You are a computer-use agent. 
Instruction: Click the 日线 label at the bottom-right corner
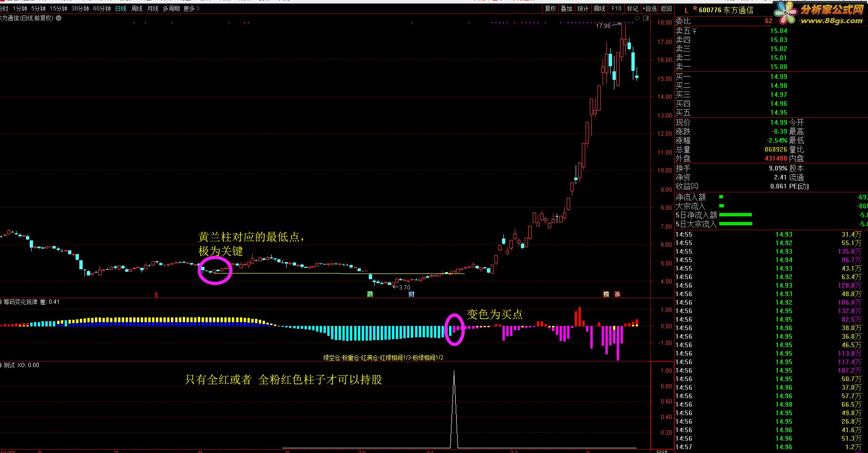tap(662, 451)
